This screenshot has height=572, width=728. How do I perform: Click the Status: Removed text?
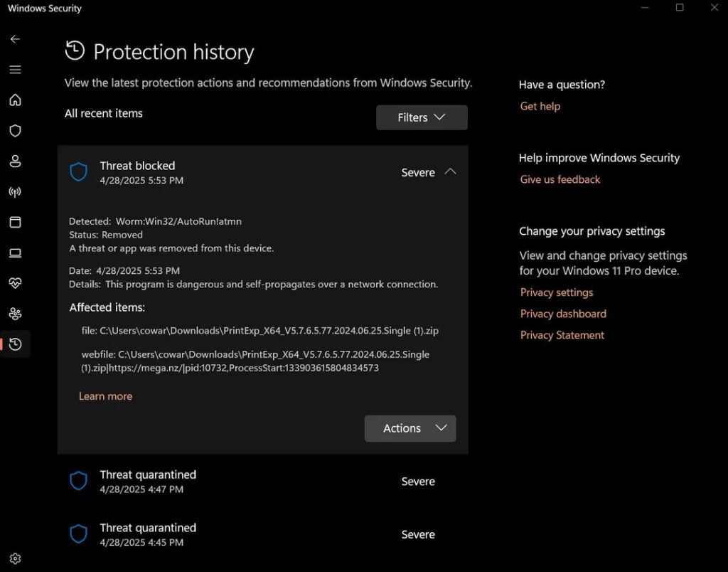tap(106, 235)
